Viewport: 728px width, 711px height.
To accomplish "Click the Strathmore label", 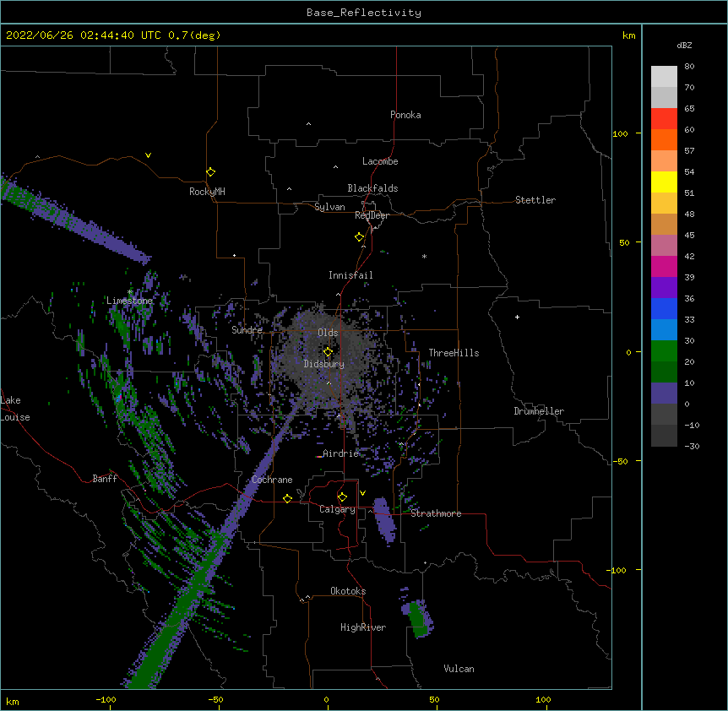I will point(436,513).
